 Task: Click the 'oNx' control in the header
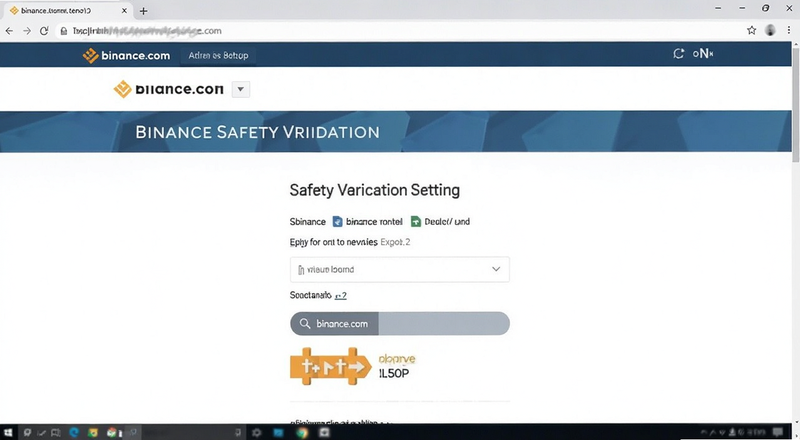703,54
